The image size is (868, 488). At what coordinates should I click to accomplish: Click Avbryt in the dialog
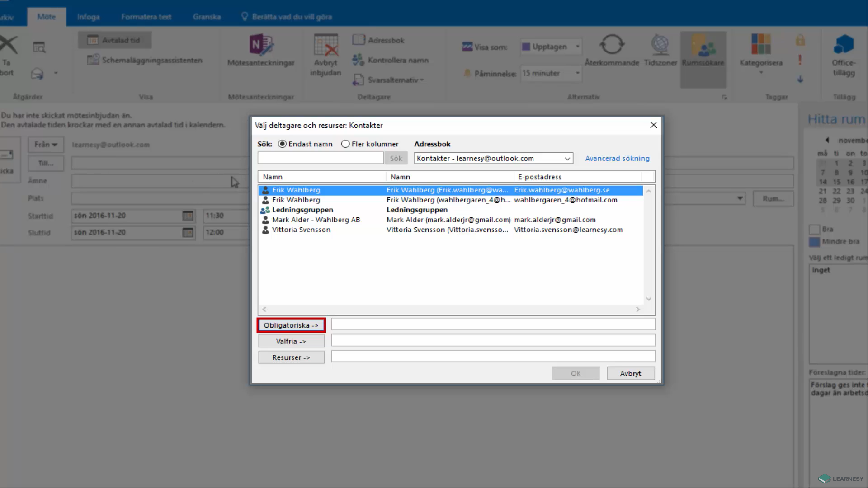(x=631, y=374)
